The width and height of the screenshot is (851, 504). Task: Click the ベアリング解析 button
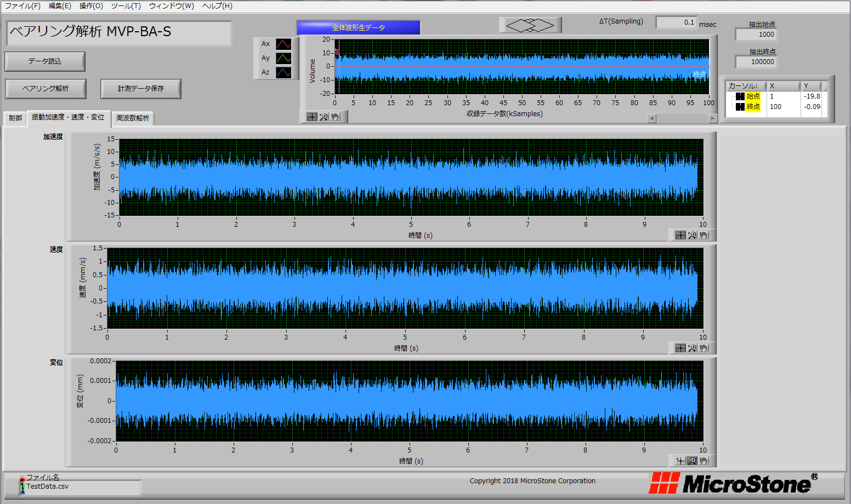point(46,89)
